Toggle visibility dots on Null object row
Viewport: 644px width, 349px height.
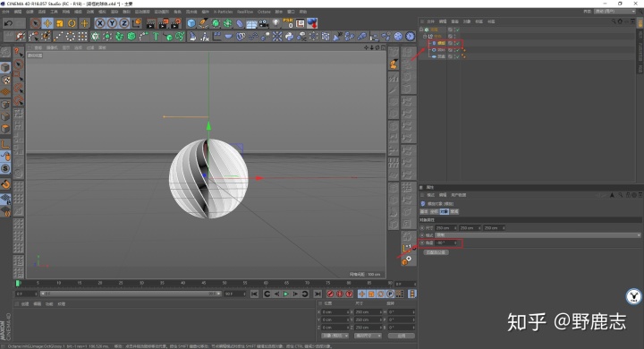click(454, 36)
